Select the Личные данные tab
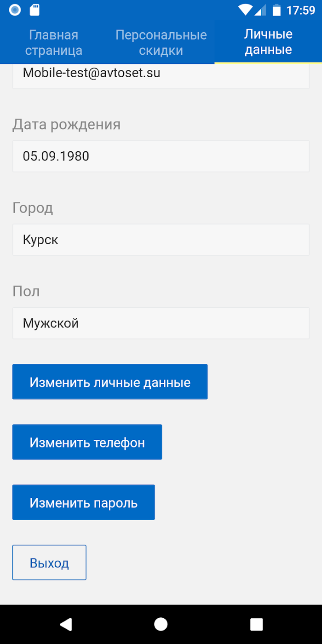Image resolution: width=322 pixels, height=644 pixels. (268, 42)
